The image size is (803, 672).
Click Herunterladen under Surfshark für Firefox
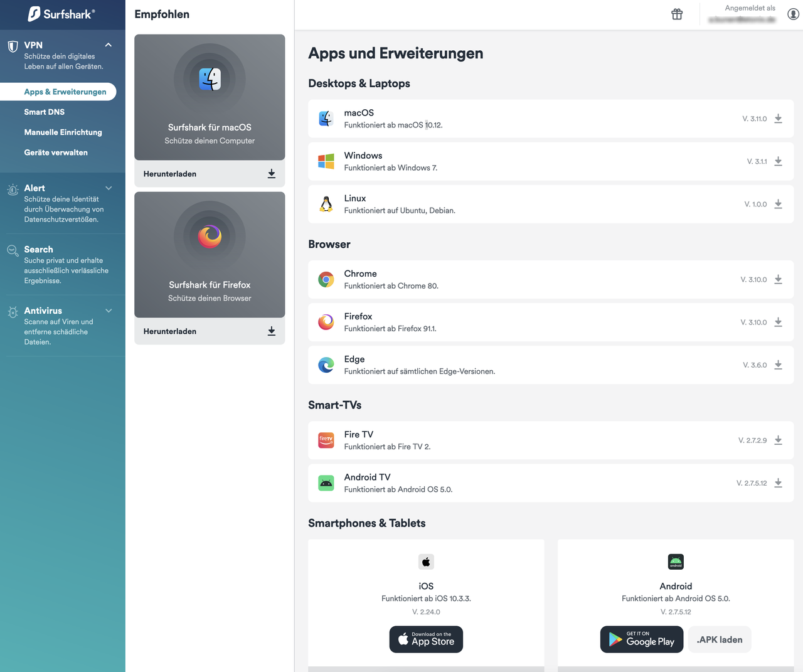point(210,331)
